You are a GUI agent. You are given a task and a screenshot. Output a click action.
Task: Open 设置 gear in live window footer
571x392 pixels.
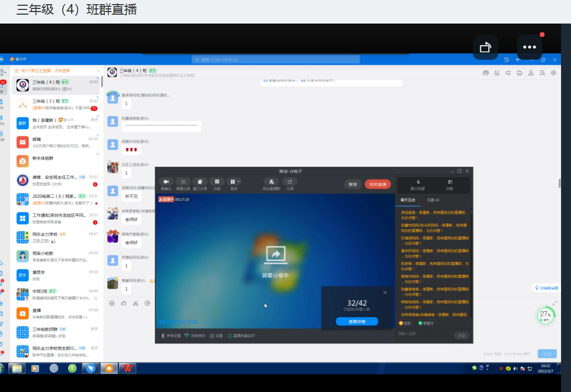[x=216, y=336]
